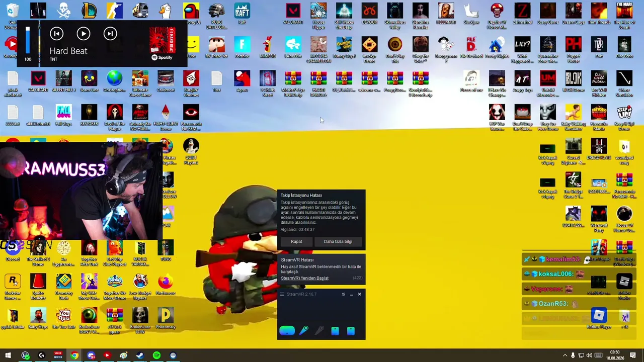Select the Ultimate Guess Game icon
The image size is (644, 362).
coord(140,83)
